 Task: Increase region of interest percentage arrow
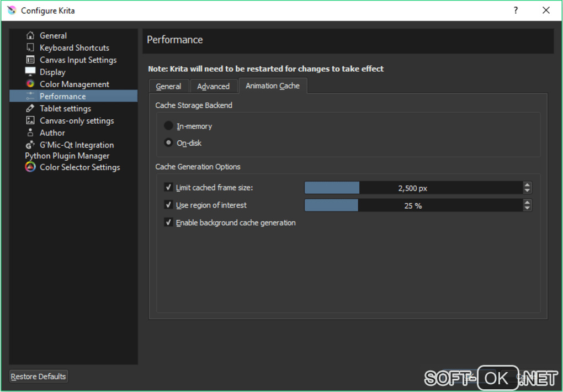click(x=527, y=202)
